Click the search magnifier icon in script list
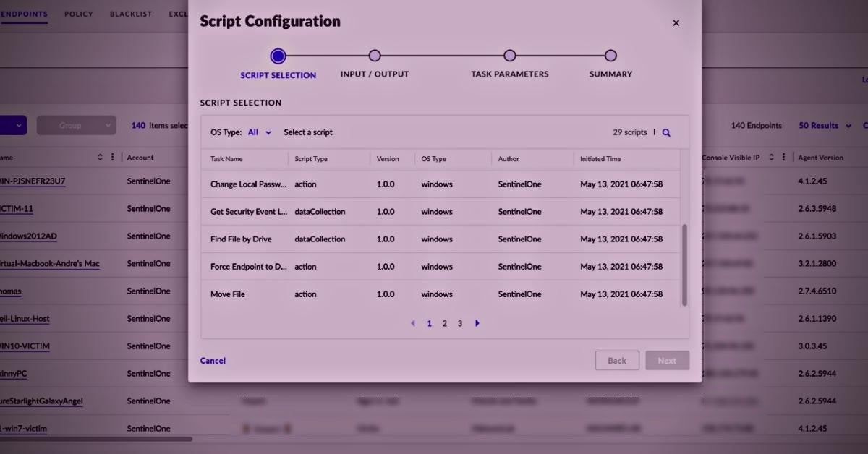 [x=666, y=133]
